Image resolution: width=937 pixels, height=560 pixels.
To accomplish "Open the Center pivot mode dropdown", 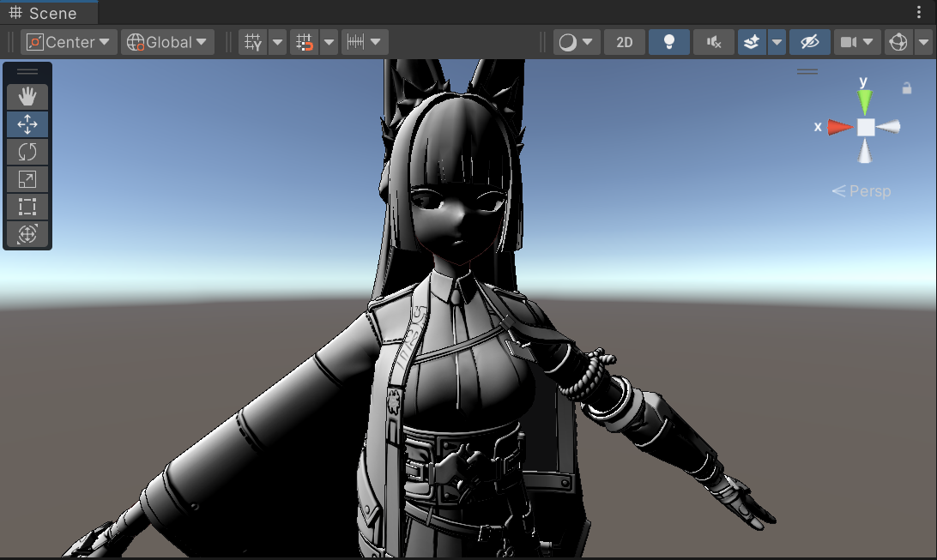I will (x=70, y=42).
